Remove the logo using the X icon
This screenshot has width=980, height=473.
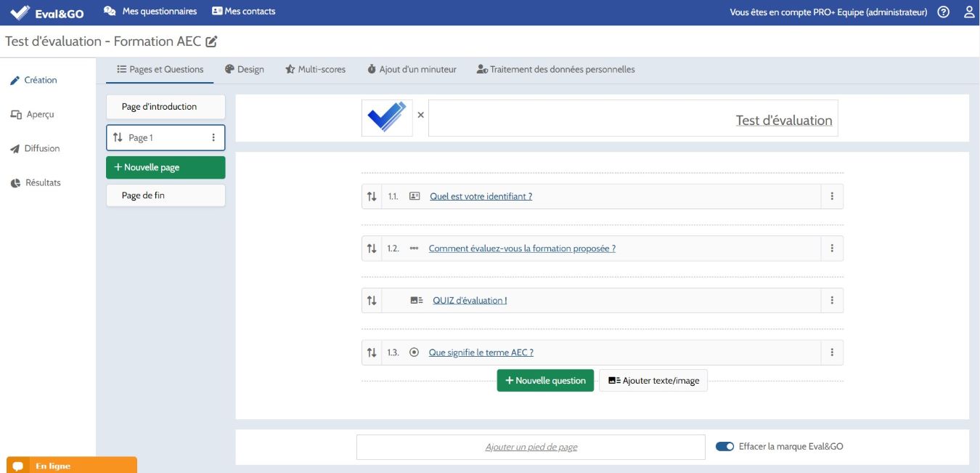coord(420,115)
